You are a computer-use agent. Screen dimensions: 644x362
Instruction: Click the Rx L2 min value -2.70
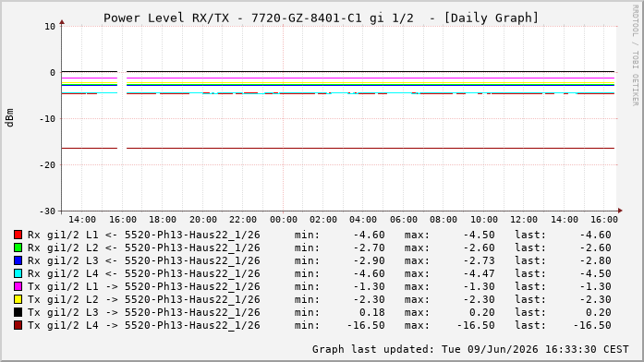[370, 247]
